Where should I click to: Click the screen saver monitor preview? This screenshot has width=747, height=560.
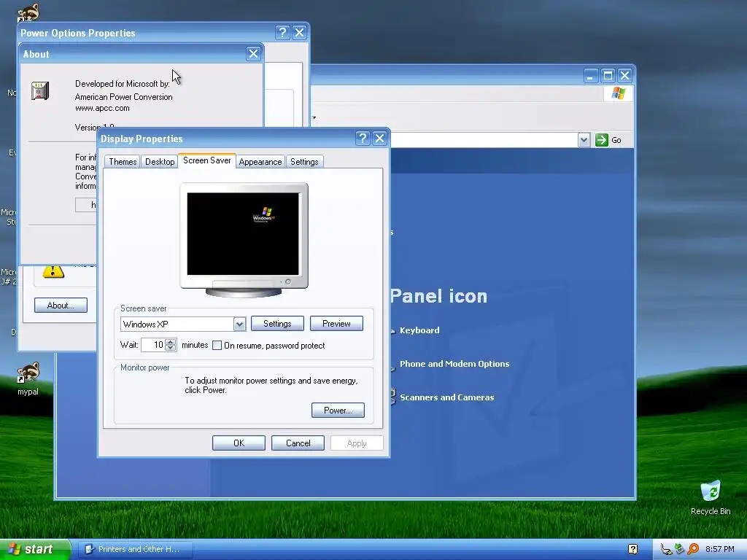(244, 239)
